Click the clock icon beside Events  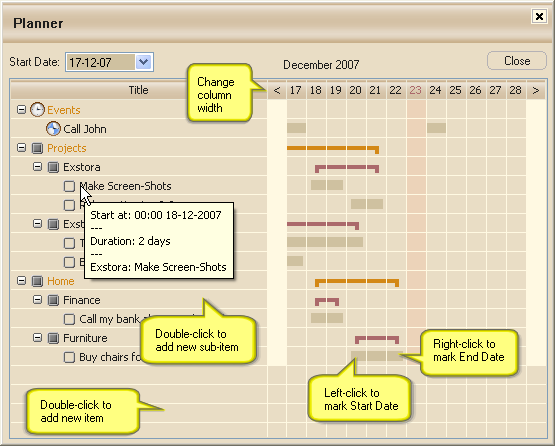coord(37,110)
